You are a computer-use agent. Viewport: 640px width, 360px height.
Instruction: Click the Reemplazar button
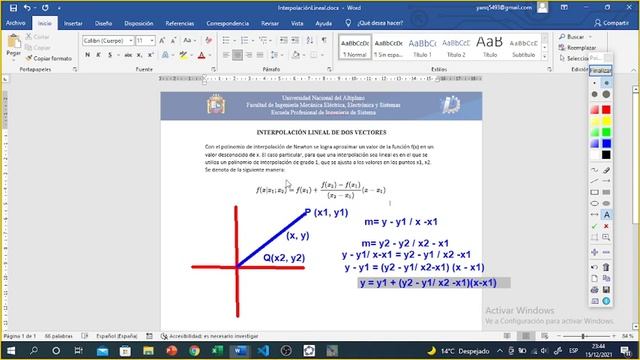[x=577, y=47]
